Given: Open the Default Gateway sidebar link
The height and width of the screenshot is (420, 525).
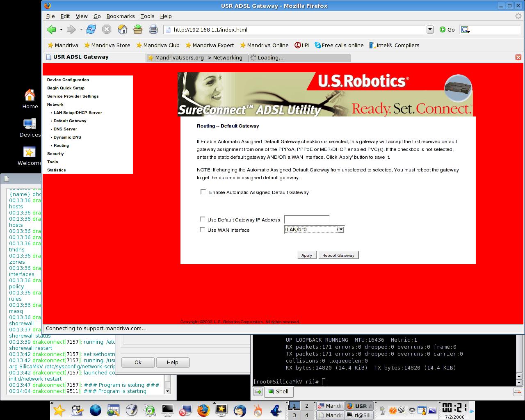Looking at the screenshot, I should pyautogui.click(x=70, y=121).
